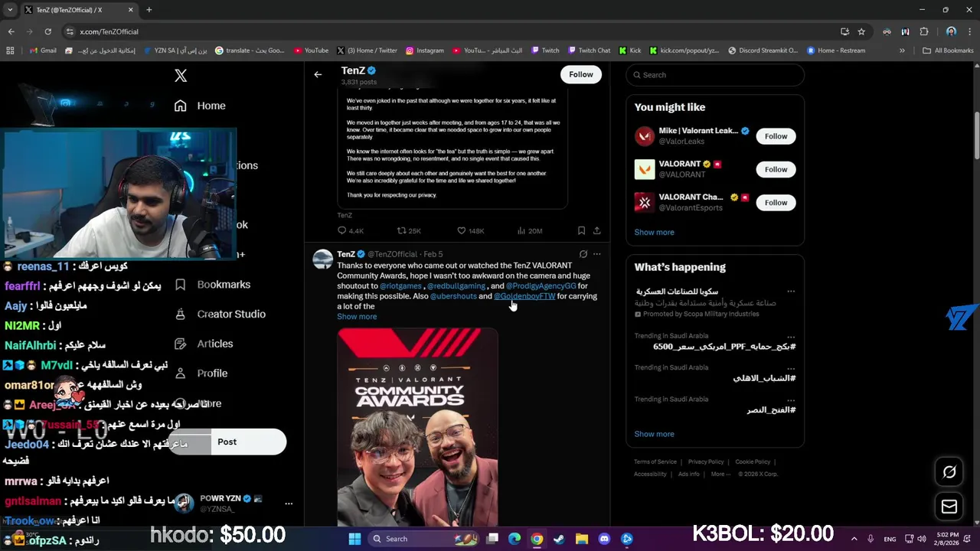
Task: Open the Home page from the sidebar
Action: [199, 106]
